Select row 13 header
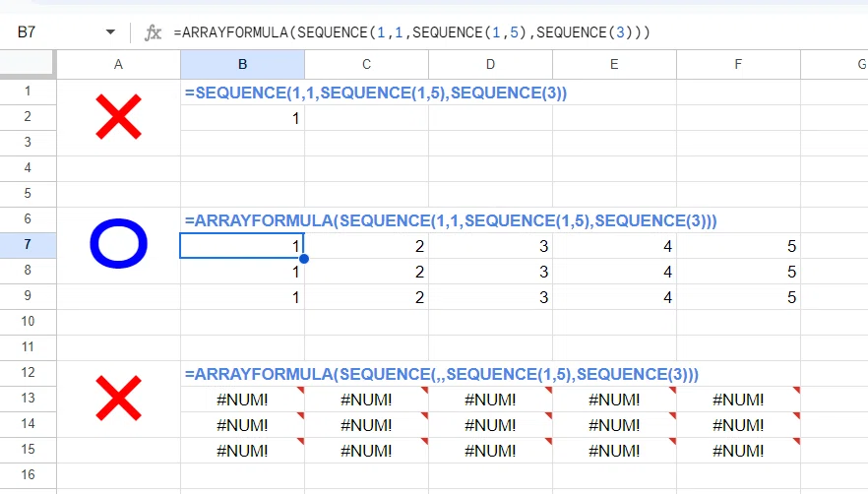The height and width of the screenshot is (494, 868). (28, 399)
